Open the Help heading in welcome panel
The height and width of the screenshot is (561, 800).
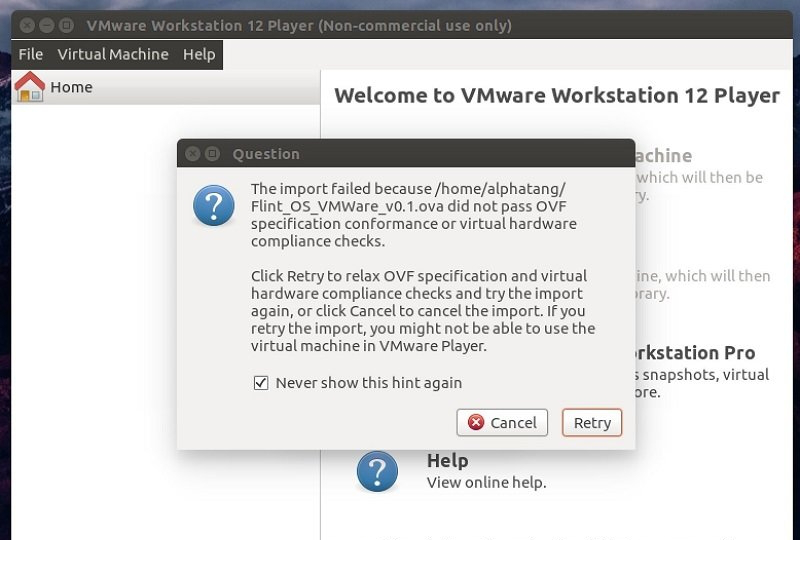(447, 461)
